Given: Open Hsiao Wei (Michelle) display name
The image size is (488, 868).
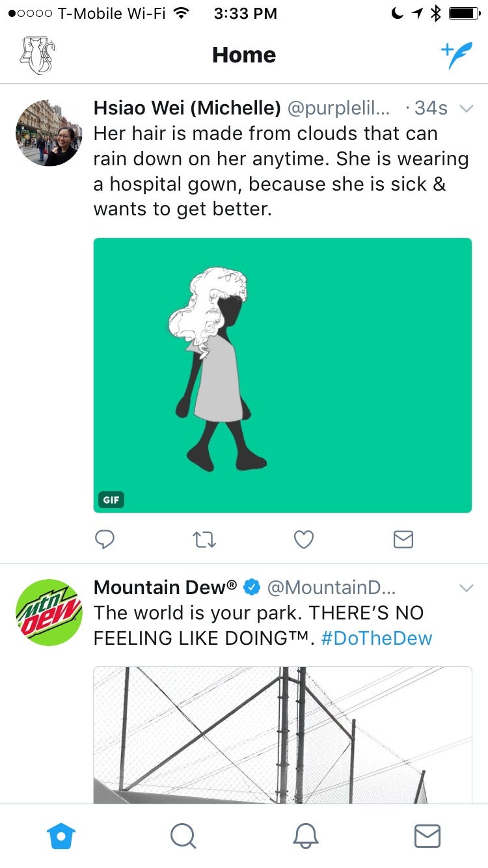Looking at the screenshot, I should (187, 107).
